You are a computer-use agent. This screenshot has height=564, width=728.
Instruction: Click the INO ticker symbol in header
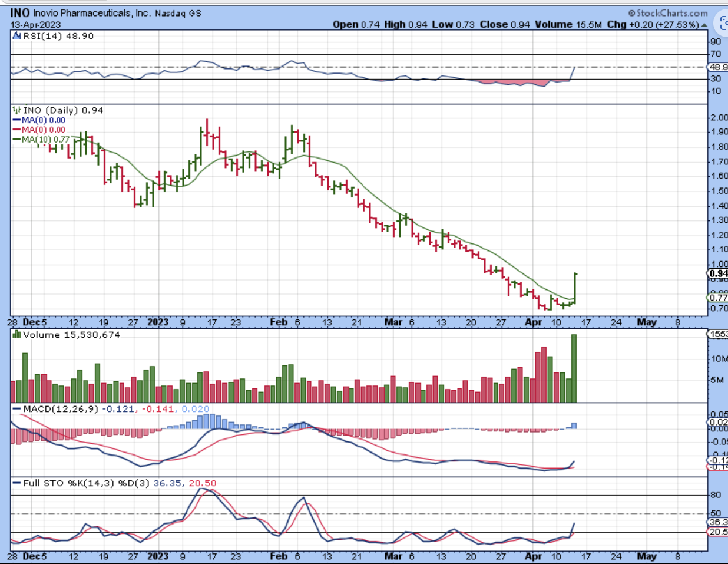(x=19, y=12)
